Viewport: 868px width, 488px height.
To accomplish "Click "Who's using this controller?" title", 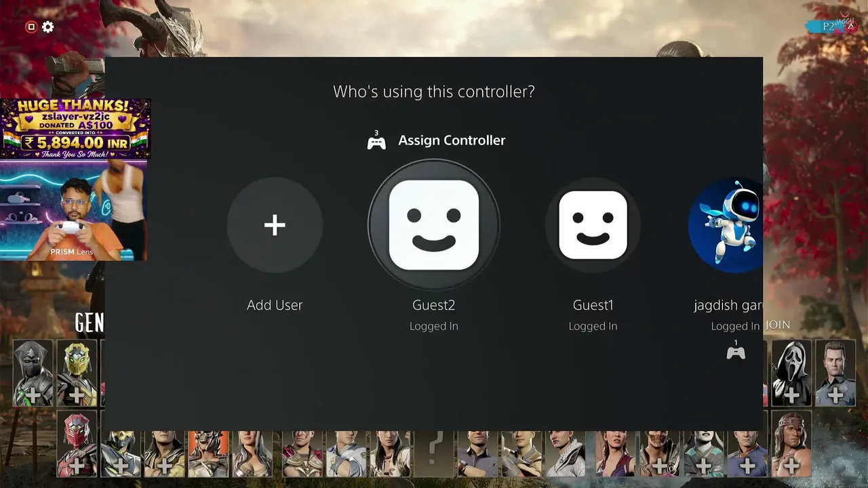I will click(434, 91).
